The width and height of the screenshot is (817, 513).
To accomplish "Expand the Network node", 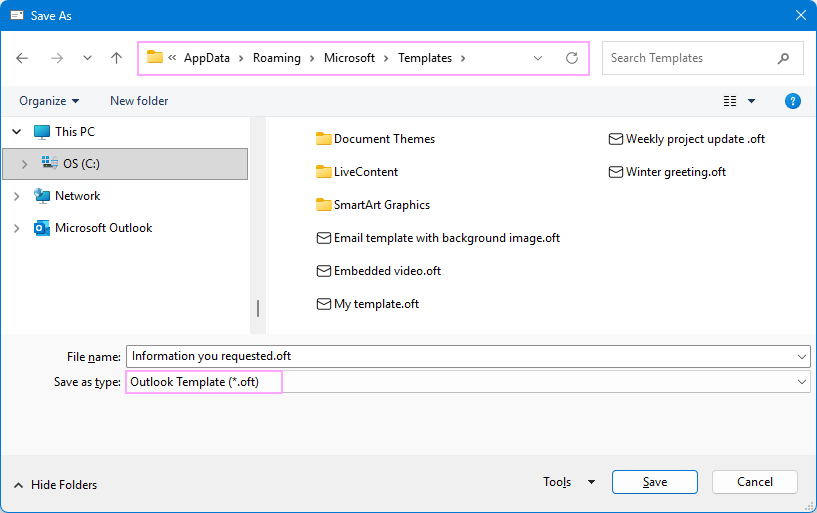I will [17, 196].
